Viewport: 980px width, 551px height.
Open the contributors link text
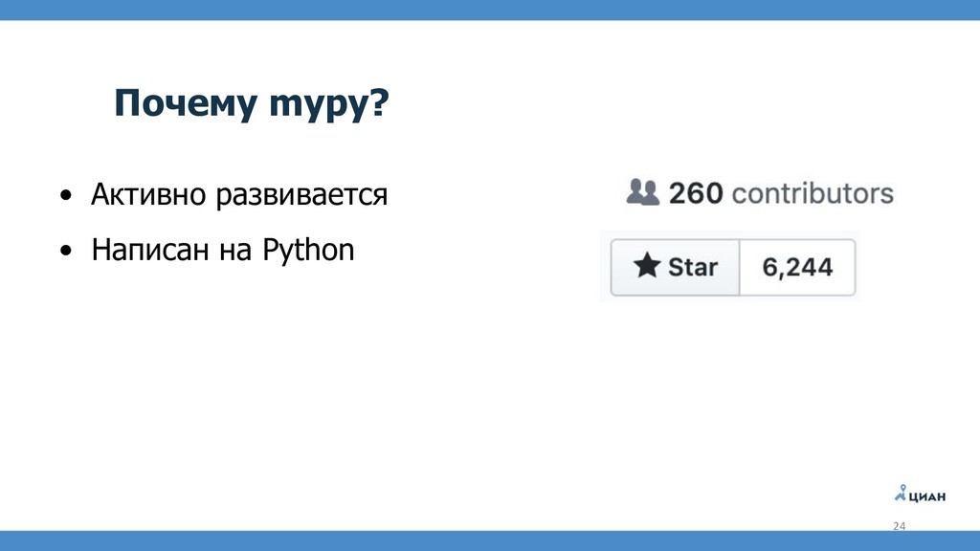click(x=813, y=193)
